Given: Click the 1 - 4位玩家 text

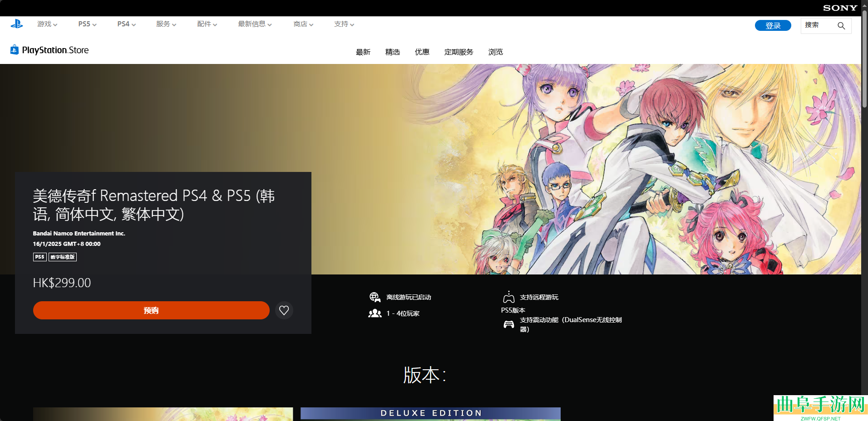Looking at the screenshot, I should click(403, 313).
